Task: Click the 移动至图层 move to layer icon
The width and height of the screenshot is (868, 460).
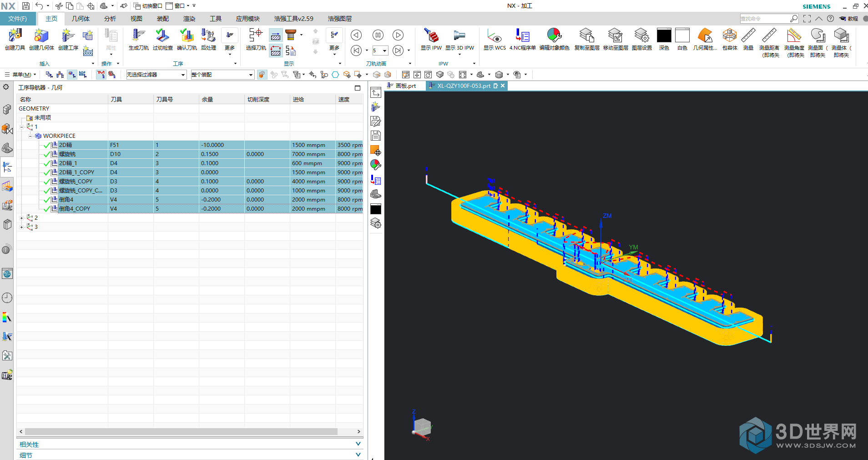Action: coord(616,39)
